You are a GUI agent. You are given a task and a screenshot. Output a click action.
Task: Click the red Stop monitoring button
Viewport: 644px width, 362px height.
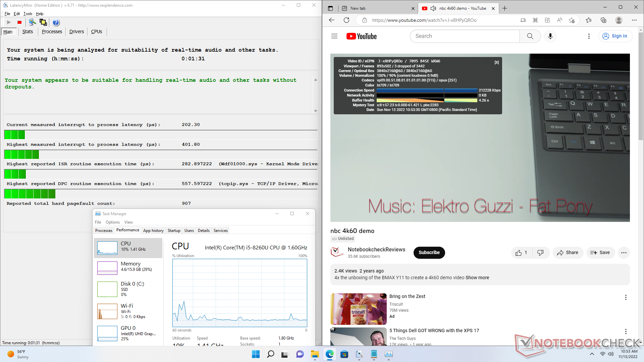point(19,22)
